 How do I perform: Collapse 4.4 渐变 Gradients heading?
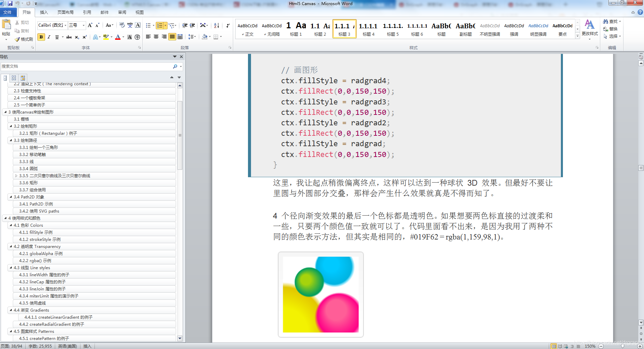11,310
